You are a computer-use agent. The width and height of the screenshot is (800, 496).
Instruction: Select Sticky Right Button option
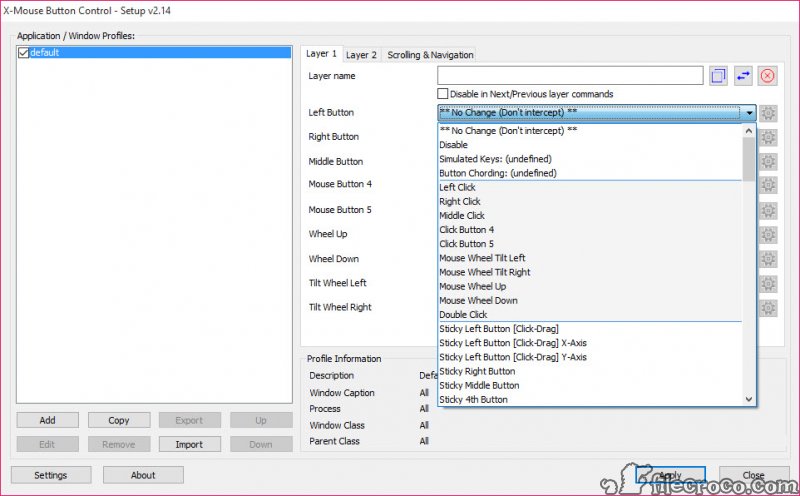click(590, 371)
